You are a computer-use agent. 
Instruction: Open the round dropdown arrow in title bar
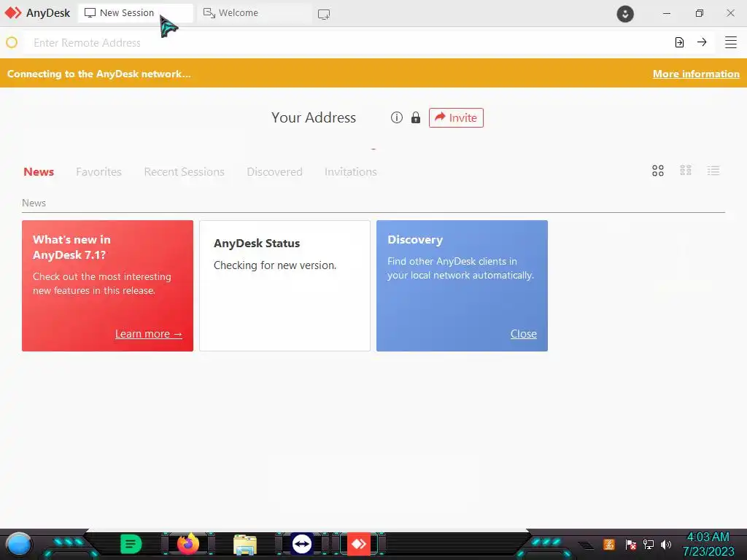(x=625, y=13)
